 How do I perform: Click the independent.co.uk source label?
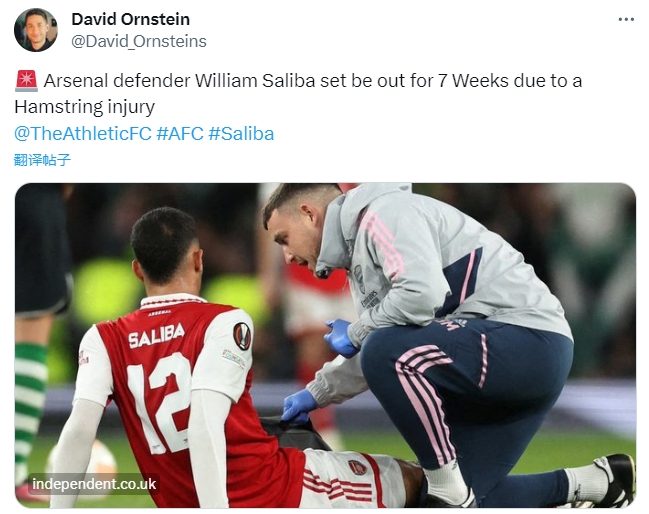(94, 484)
